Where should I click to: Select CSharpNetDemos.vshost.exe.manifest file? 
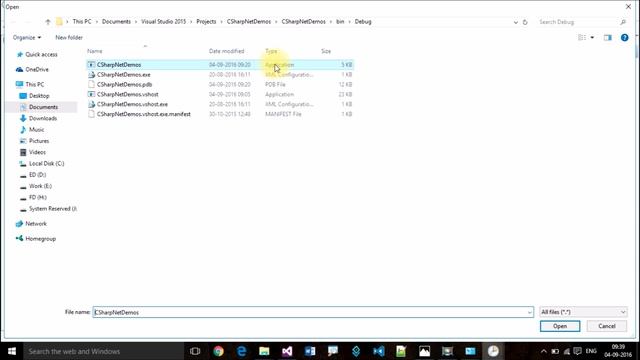[220, 114]
